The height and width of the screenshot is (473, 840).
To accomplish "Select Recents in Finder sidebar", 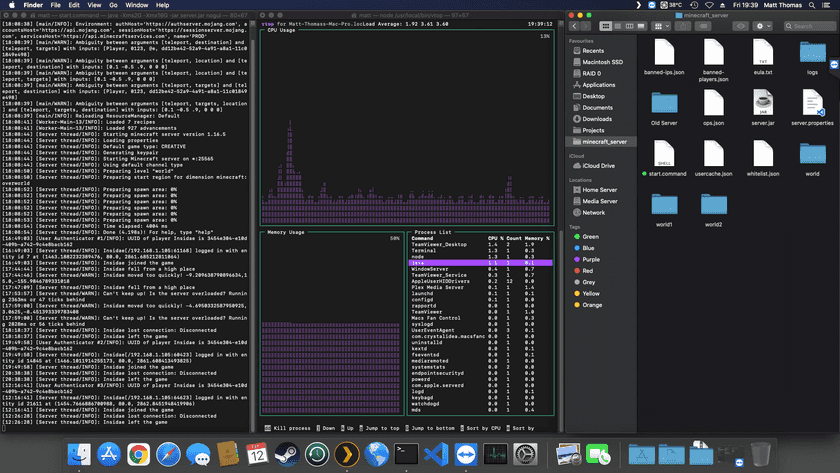I will (x=592, y=50).
